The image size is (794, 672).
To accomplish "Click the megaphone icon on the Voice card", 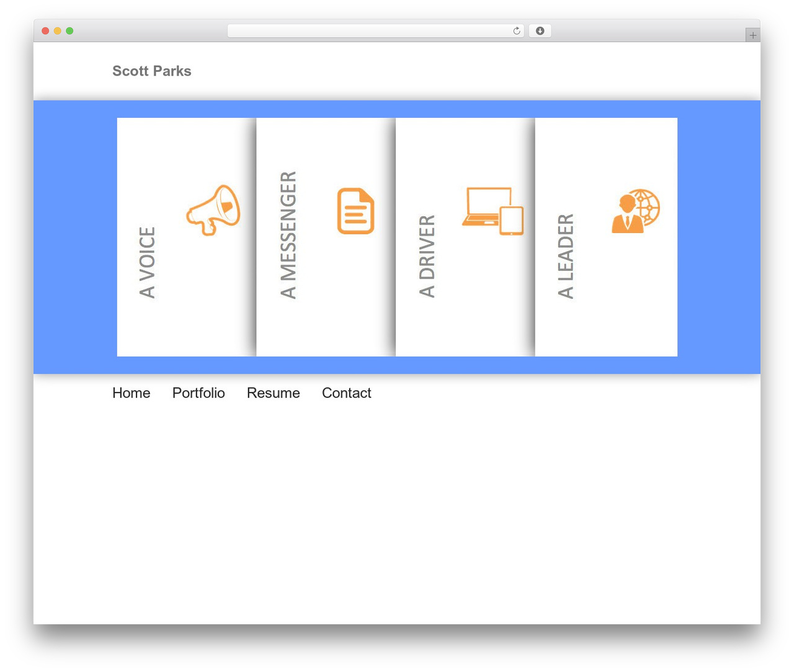I will pyautogui.click(x=213, y=210).
